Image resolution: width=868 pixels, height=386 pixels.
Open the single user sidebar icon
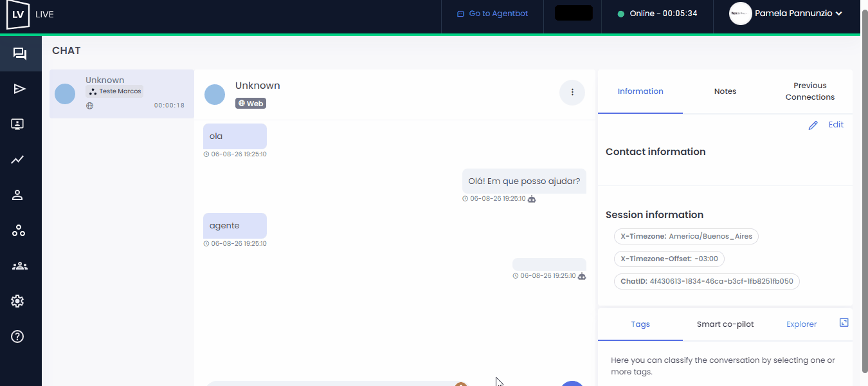[18, 195]
